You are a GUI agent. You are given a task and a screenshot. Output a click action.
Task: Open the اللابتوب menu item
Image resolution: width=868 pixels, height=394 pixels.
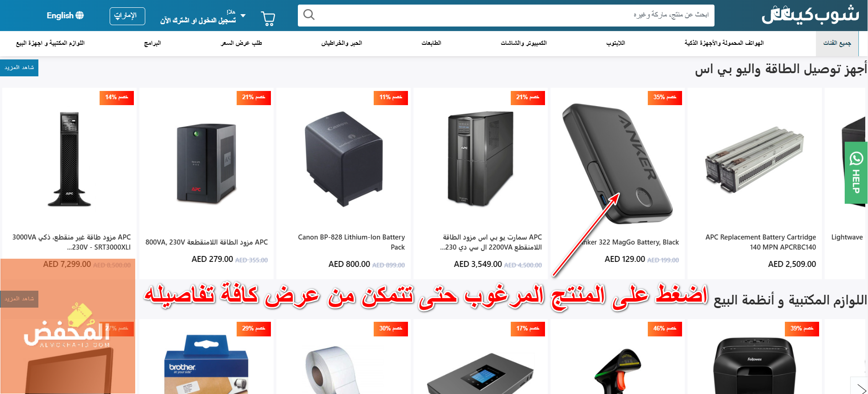pyautogui.click(x=615, y=43)
